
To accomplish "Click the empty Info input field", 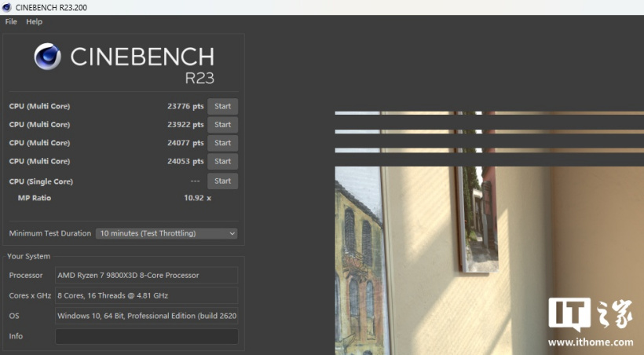I will click(x=147, y=336).
